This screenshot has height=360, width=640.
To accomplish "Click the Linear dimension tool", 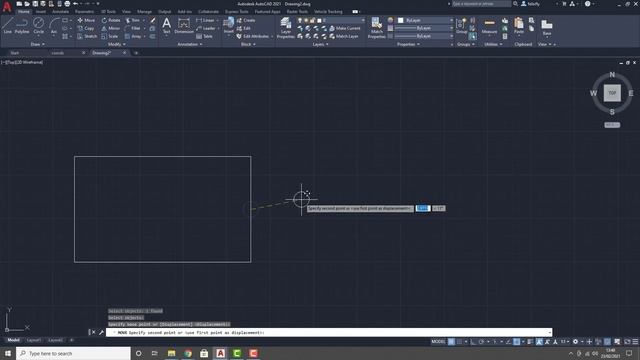I will point(205,20).
